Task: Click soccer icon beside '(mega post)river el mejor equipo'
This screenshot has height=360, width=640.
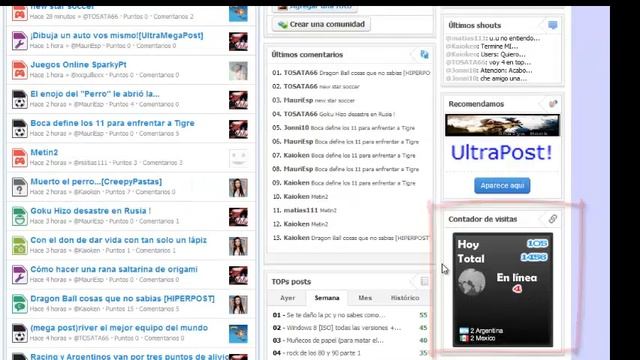Action: coord(19,333)
